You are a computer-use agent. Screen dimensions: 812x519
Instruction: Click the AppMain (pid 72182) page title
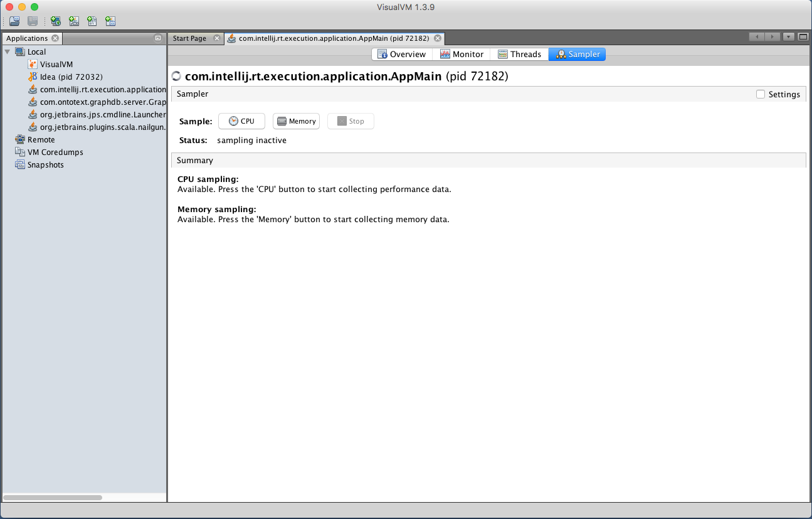pos(346,77)
